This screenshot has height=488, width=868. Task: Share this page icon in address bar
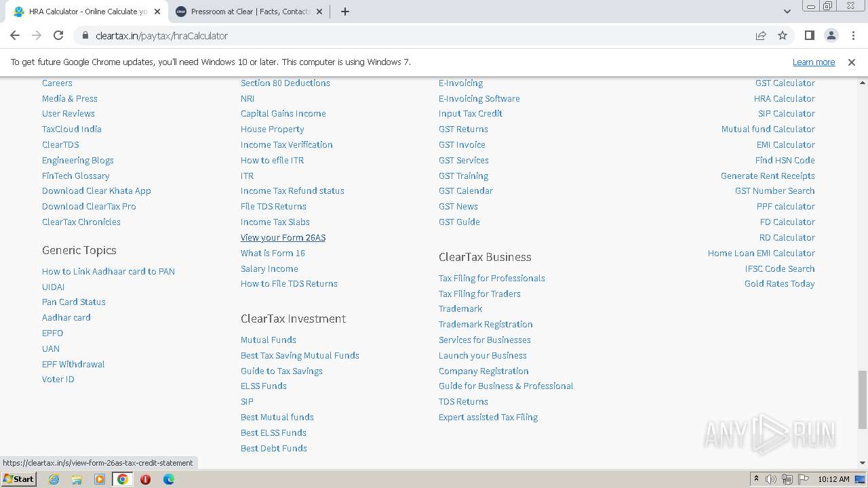point(761,35)
